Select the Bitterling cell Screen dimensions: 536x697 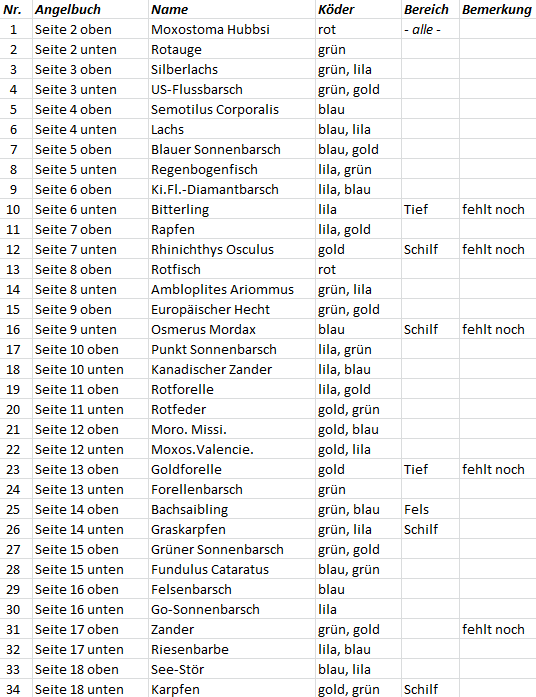[232, 209]
